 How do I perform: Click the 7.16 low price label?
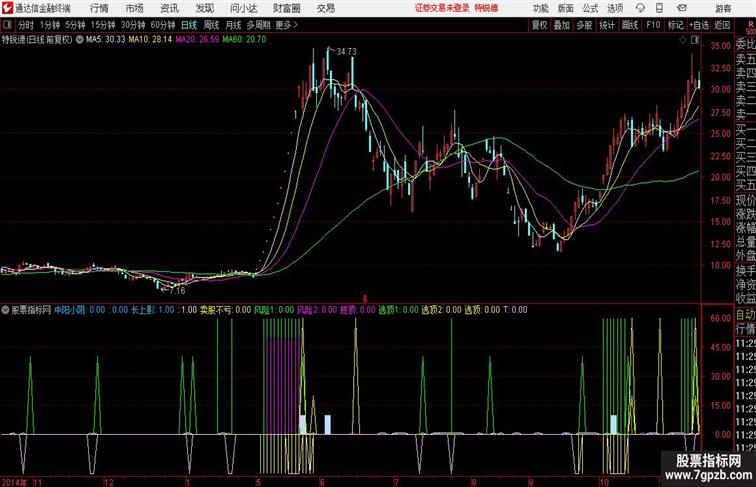[177, 291]
